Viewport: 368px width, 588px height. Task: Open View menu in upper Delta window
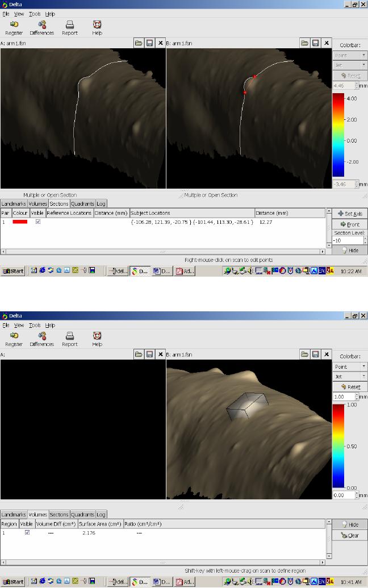click(x=19, y=14)
